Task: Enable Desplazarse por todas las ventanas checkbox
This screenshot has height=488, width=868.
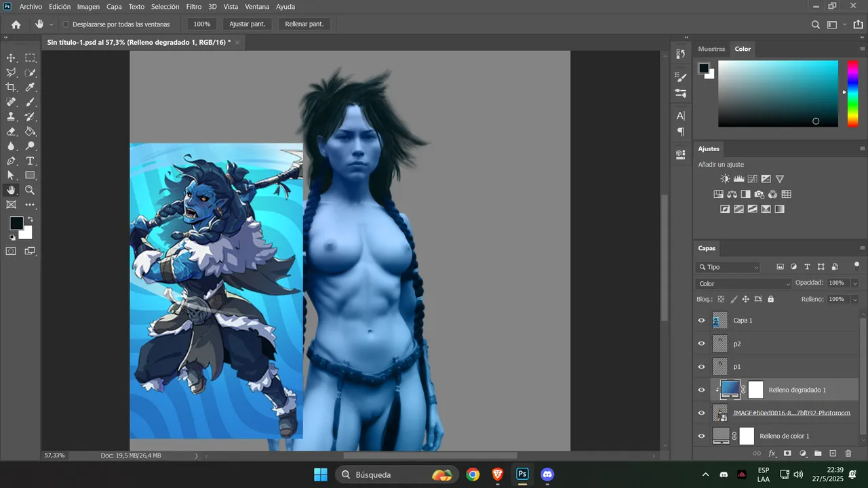Action: (66, 24)
